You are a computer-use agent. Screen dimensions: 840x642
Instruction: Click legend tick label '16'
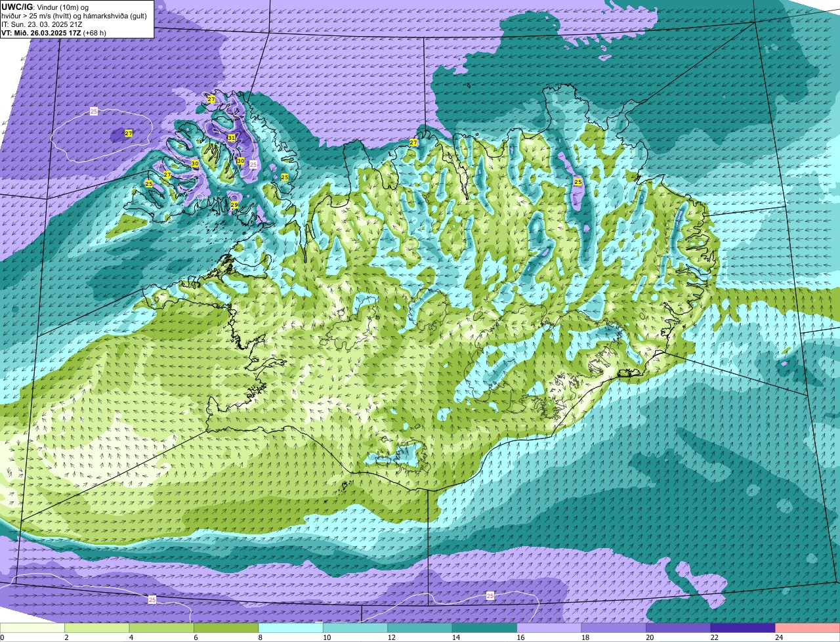520,637
